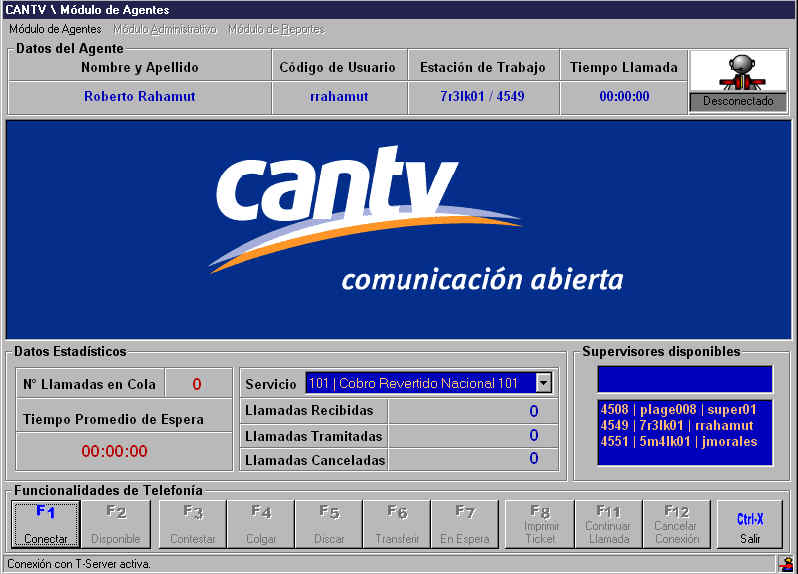Screen dimensions: 798x574
Task: Click the Tiempo Promedio de Espera value
Action: pos(115,451)
